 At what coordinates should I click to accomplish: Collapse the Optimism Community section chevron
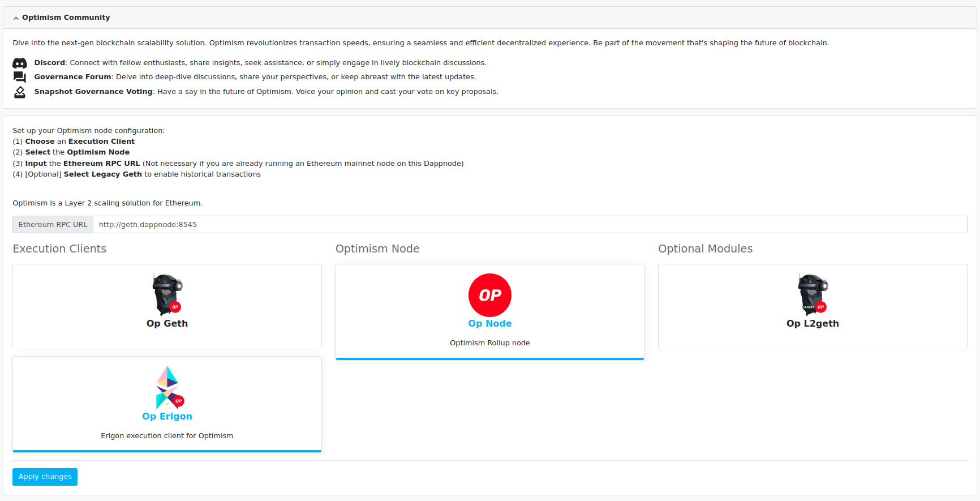pos(16,18)
